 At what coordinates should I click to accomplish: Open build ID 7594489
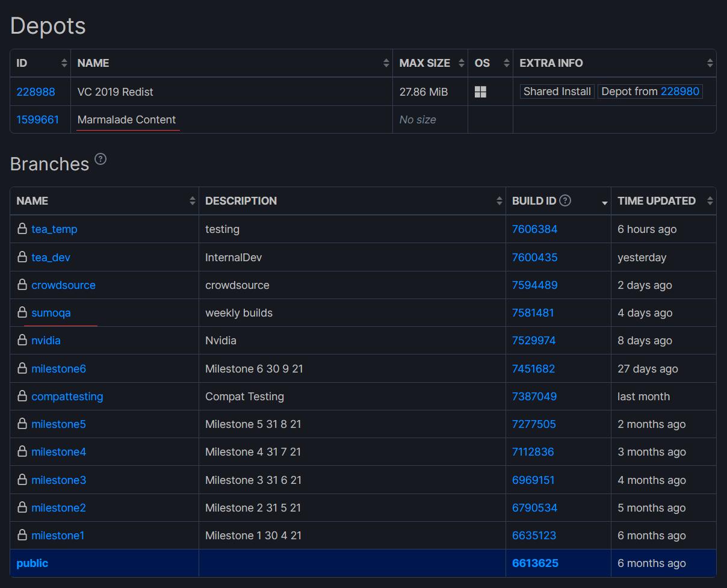(534, 285)
